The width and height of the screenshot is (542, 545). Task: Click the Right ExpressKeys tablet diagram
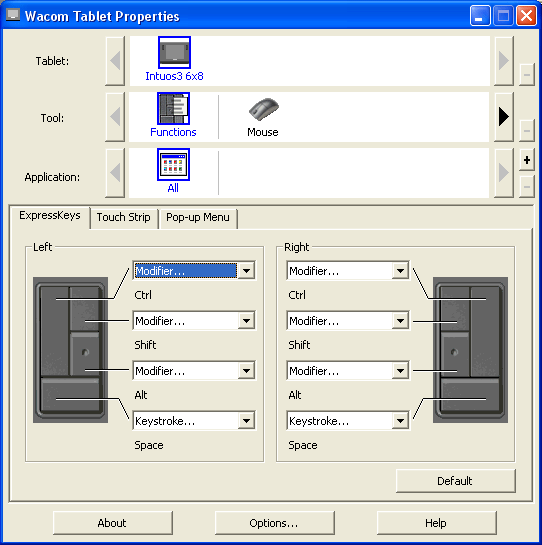coord(470,350)
